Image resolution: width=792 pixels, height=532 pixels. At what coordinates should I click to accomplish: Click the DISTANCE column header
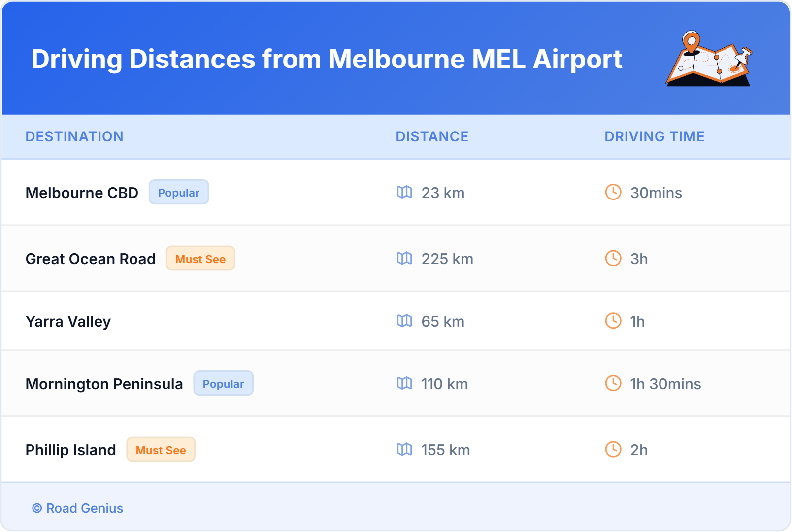click(432, 136)
